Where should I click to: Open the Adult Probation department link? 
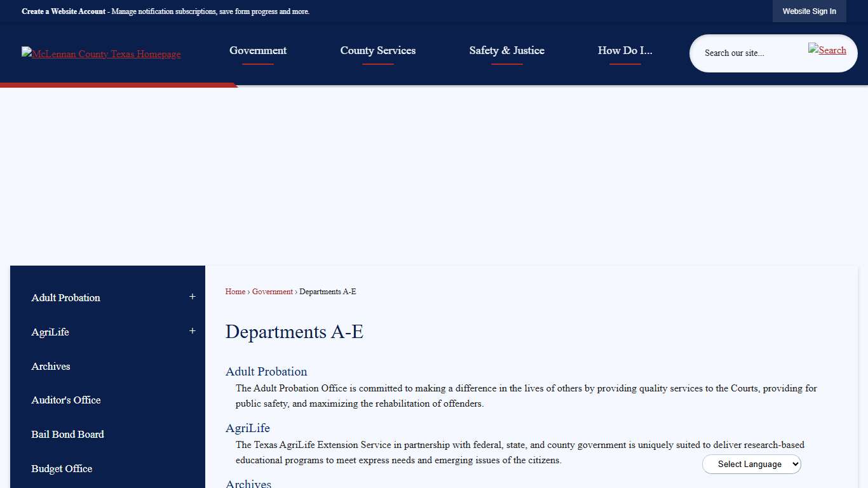[x=266, y=372]
